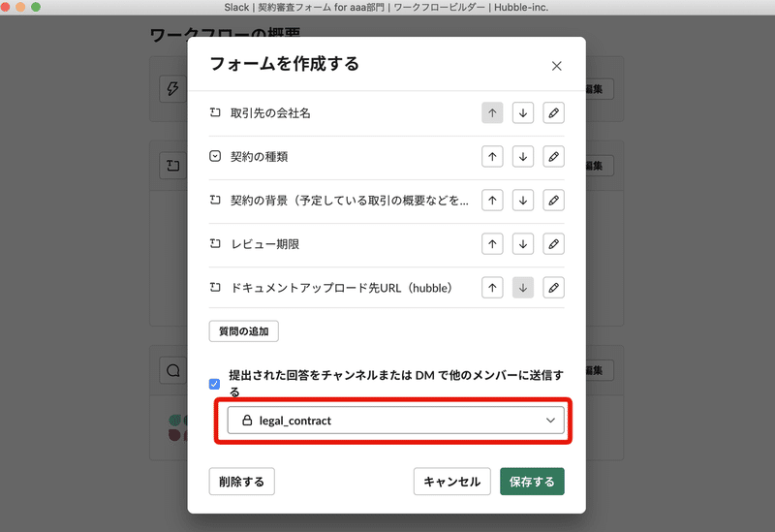The image size is (775, 532).
Task: Edit the 取引先の会社名 question
Action: (553, 112)
